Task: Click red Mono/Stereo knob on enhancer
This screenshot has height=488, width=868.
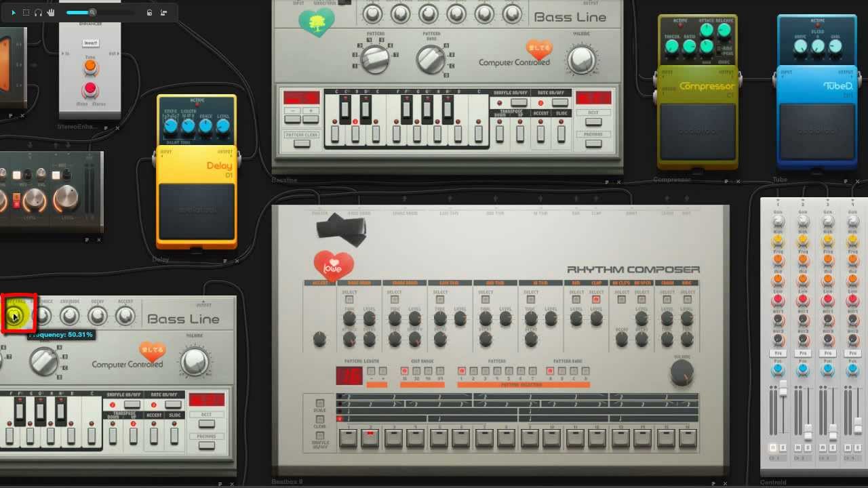Action: tap(90, 89)
